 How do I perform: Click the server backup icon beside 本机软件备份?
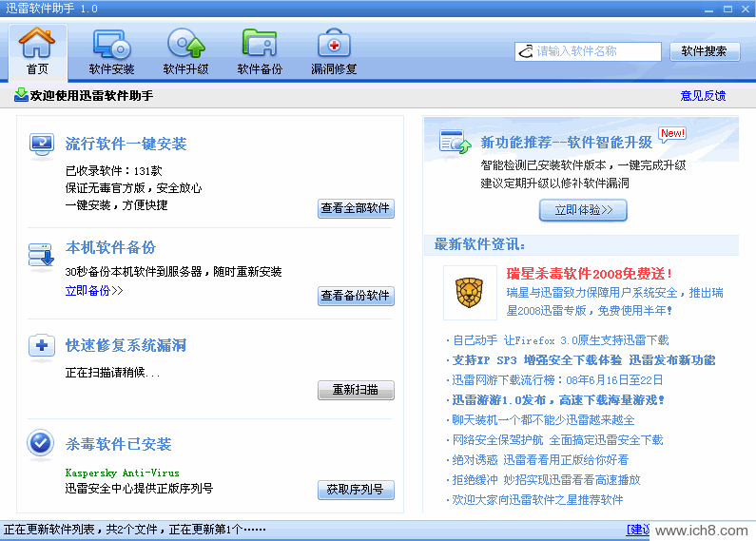click(41, 255)
